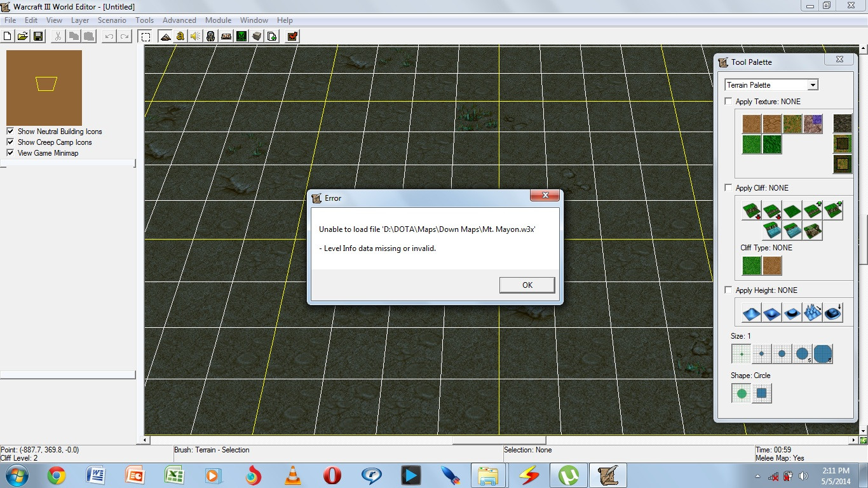The width and height of the screenshot is (868, 488).
Task: Pick the cracked brown dirt texture tile
Action: [772, 124]
